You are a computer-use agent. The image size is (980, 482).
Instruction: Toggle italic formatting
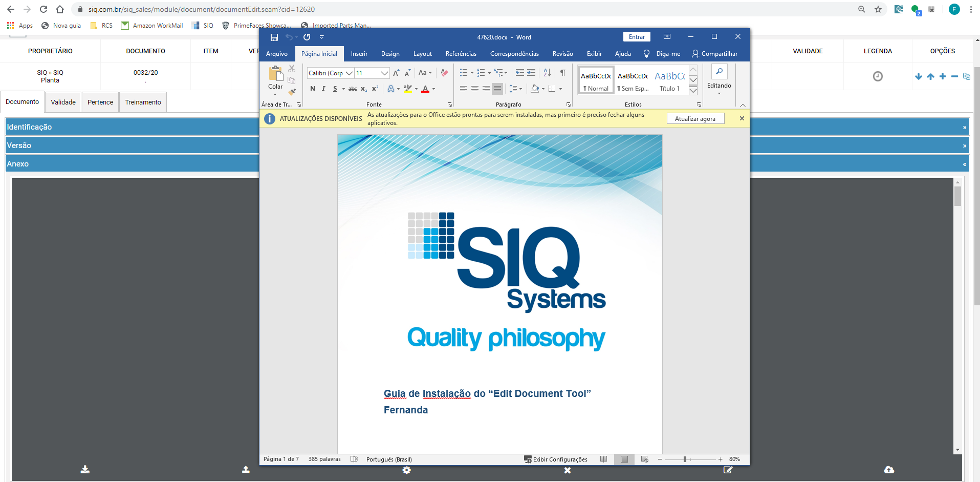323,89
